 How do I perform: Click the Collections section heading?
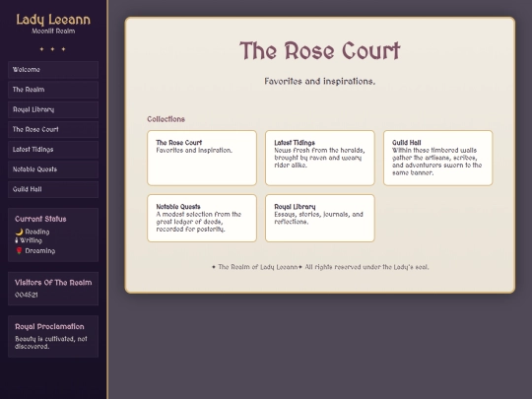166,119
